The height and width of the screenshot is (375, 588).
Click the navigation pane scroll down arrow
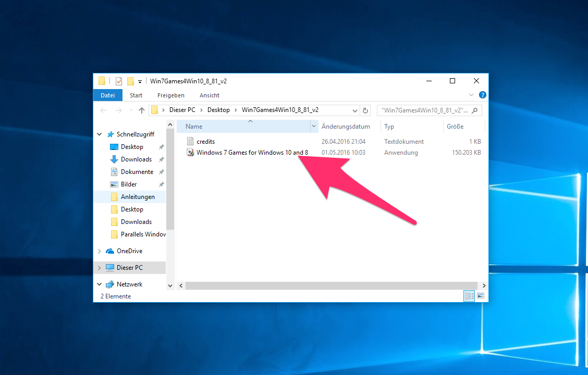(170, 286)
